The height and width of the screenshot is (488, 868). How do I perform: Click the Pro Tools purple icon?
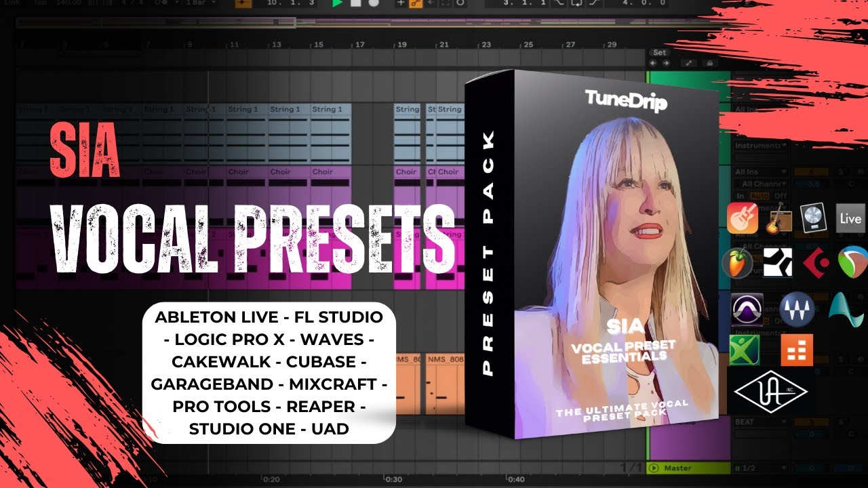[747, 308]
